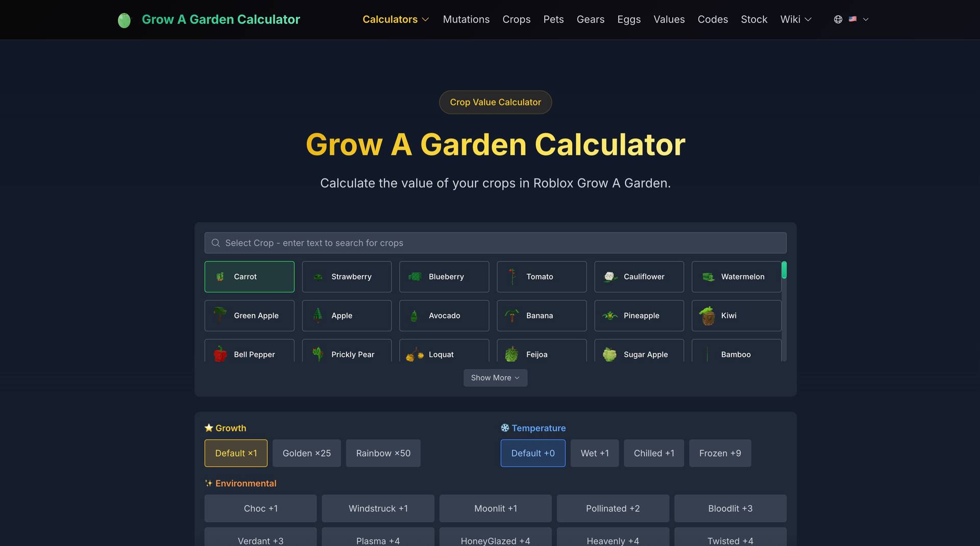Click the Strawberry crop icon
980x546 pixels.
point(317,276)
